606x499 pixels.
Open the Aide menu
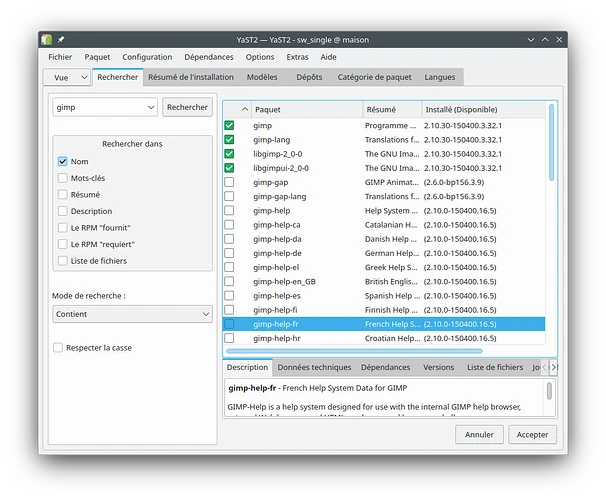coord(329,57)
